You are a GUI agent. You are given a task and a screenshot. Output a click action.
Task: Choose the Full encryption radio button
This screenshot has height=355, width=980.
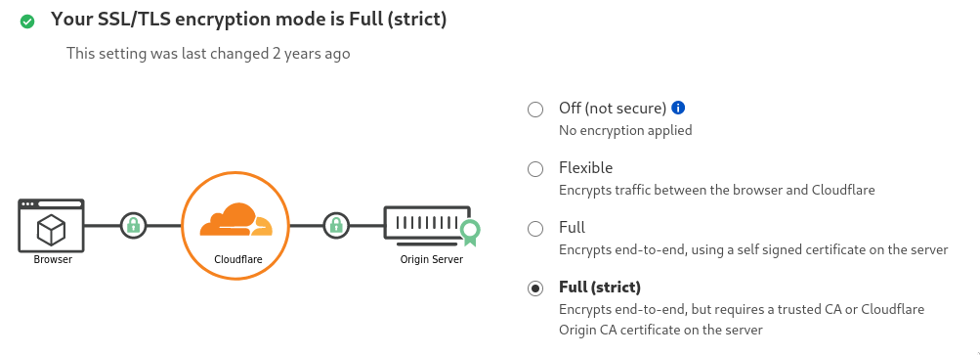coord(535,229)
